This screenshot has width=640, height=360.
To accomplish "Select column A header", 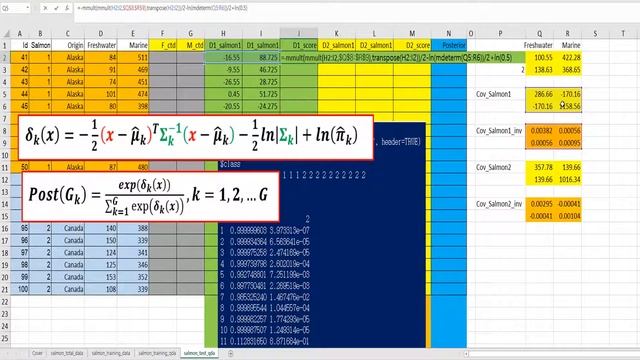I will point(20,33).
